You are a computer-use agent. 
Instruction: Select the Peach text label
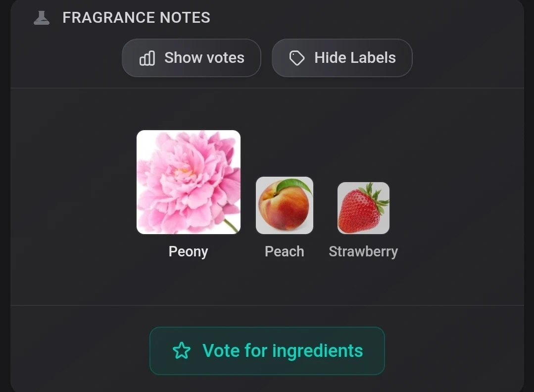(285, 252)
